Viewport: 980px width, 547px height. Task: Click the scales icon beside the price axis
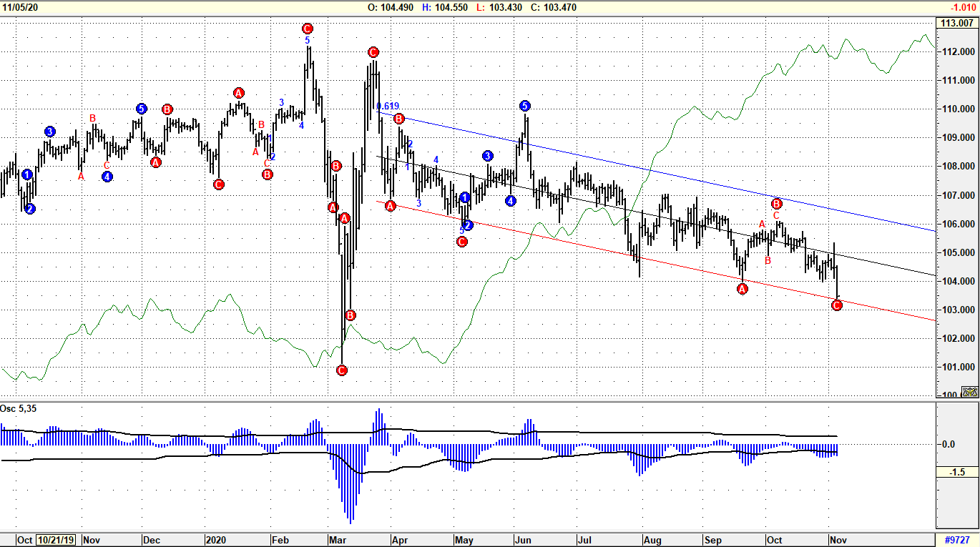point(969,392)
